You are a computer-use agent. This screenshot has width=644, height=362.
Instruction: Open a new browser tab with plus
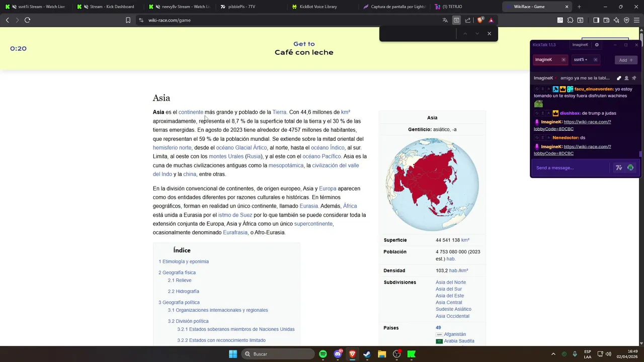[x=579, y=7]
